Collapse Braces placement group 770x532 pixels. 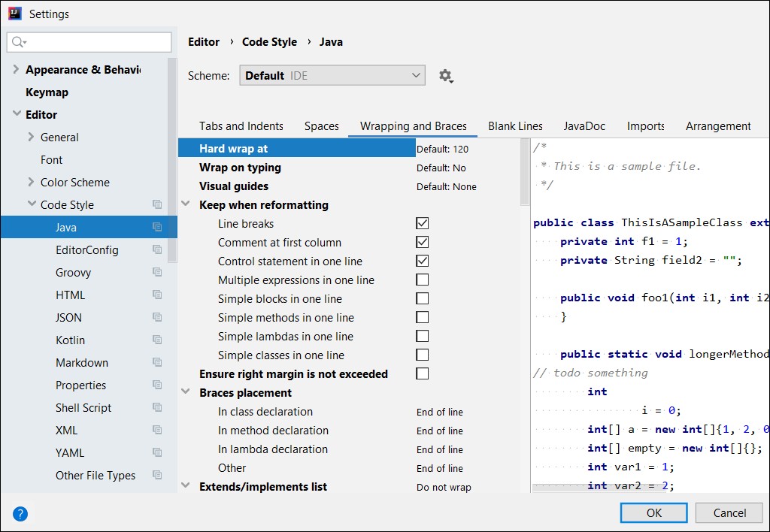pos(186,392)
